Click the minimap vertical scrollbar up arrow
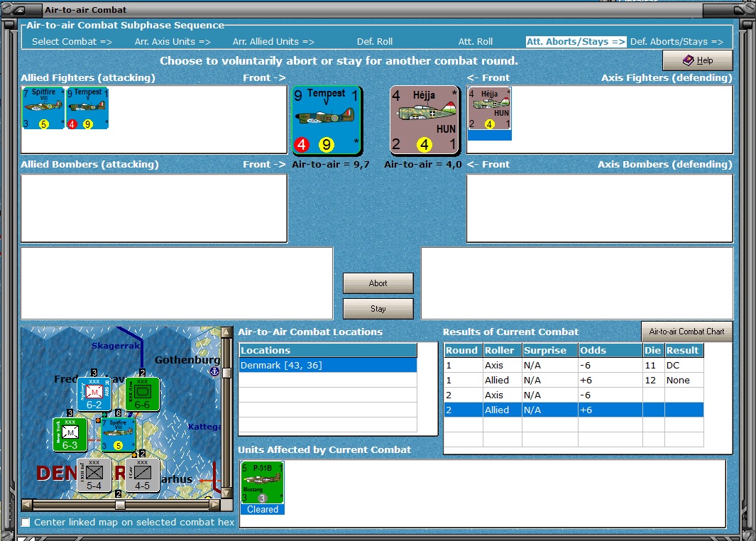The width and height of the screenshot is (756, 541). click(226, 332)
